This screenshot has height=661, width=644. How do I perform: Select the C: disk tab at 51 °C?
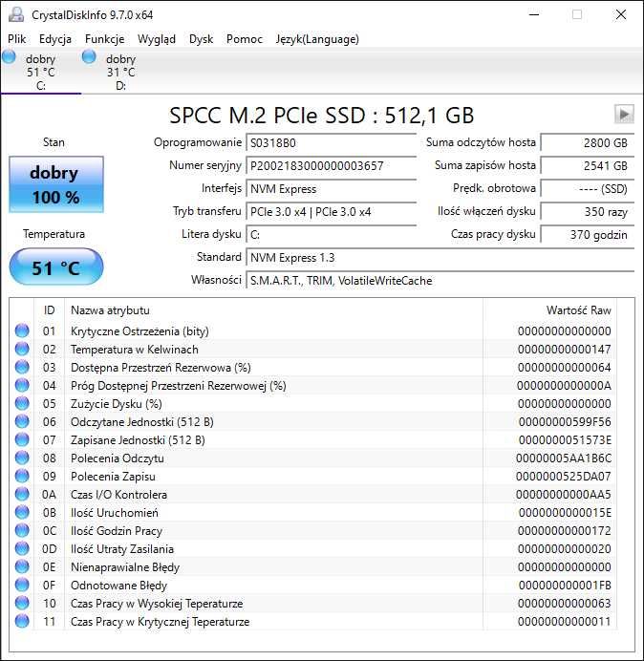40,72
